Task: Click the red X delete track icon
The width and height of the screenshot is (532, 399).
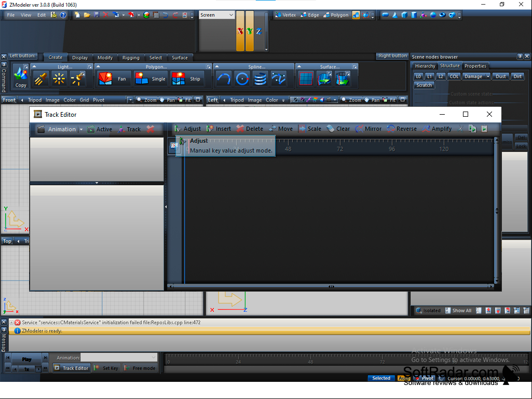Action: [151, 129]
